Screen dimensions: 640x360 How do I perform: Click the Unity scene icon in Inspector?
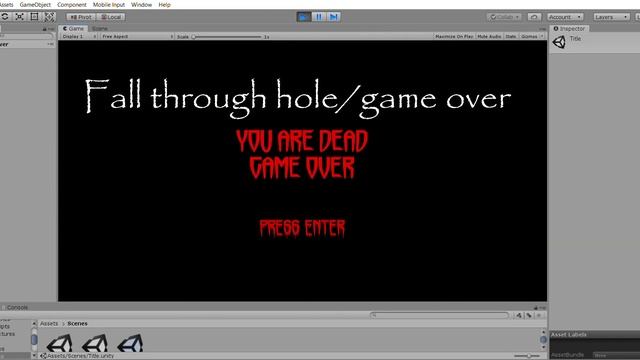(559, 42)
